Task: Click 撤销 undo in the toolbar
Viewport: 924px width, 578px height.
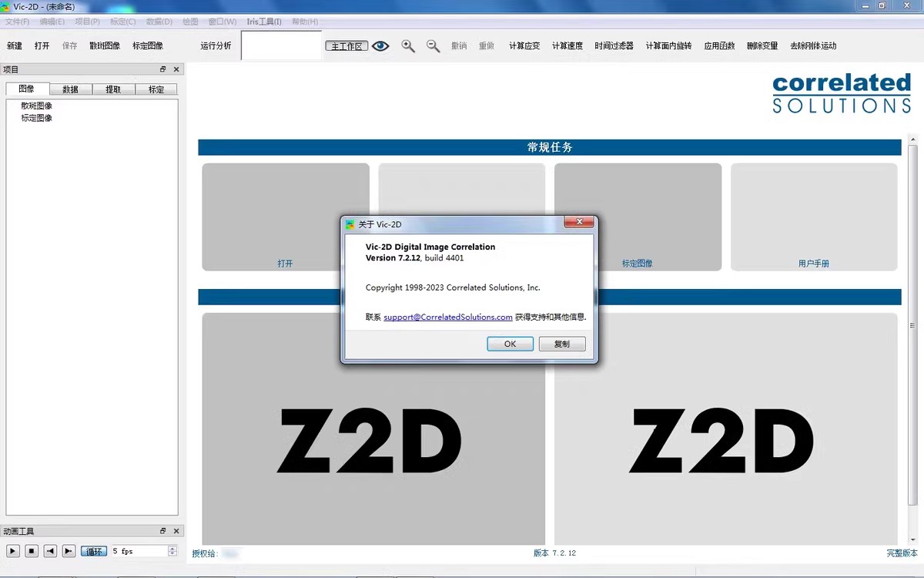Action: 459,46
